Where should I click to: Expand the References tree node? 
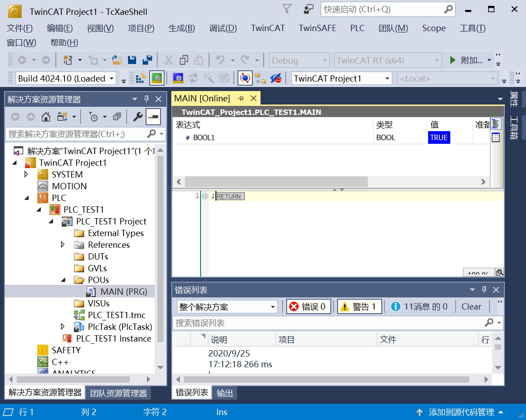[62, 245]
